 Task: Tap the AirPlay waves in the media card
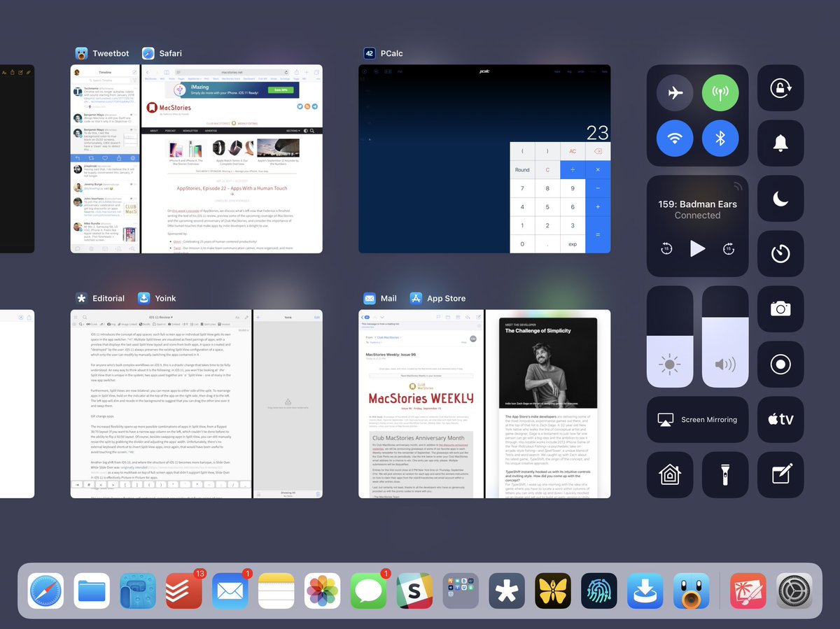(736, 187)
